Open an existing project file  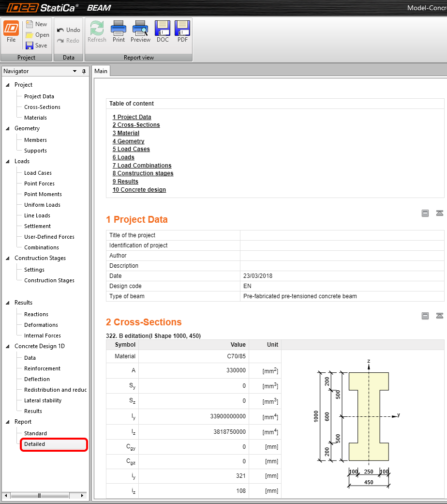[x=37, y=35]
